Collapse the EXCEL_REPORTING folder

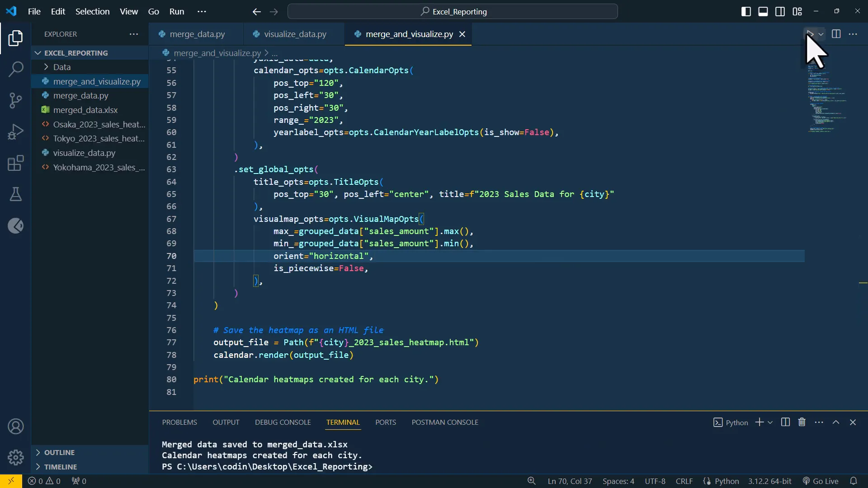[38, 52]
